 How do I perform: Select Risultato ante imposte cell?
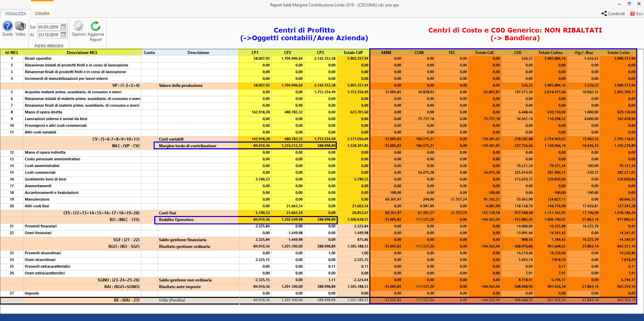[x=198, y=287]
